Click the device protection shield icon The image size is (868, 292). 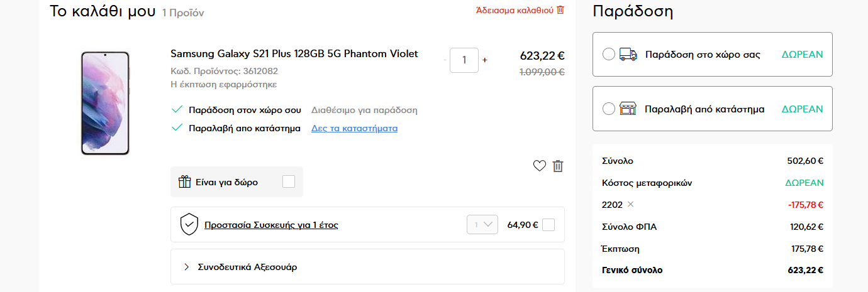(189, 224)
